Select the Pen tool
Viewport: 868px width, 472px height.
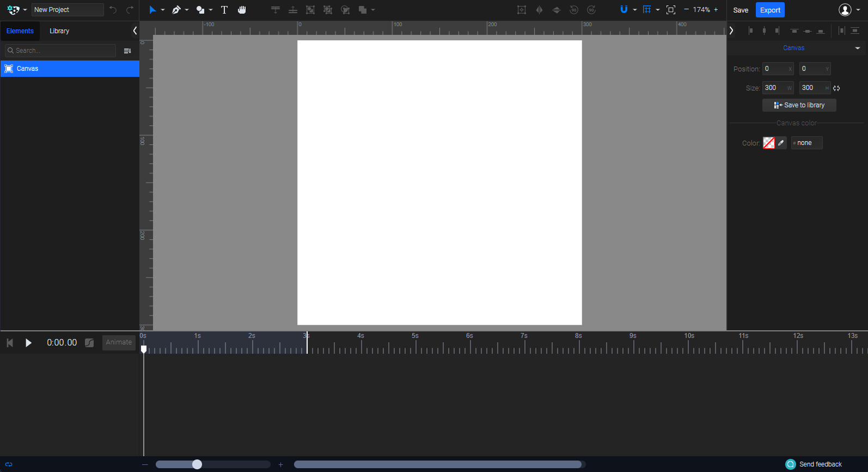(x=176, y=10)
